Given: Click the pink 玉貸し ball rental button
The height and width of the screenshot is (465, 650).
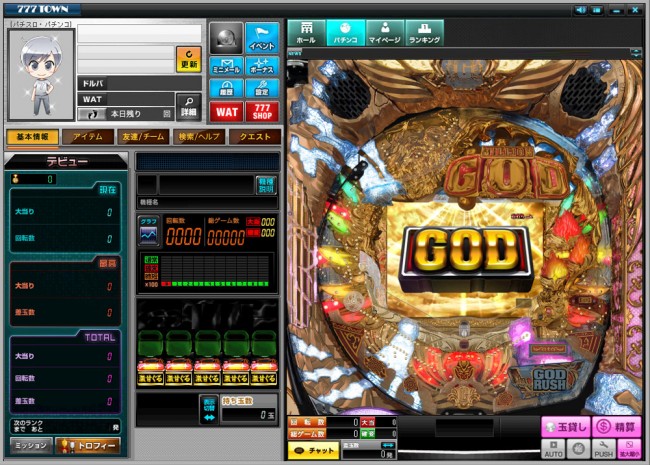Looking at the screenshot, I should tap(566, 427).
